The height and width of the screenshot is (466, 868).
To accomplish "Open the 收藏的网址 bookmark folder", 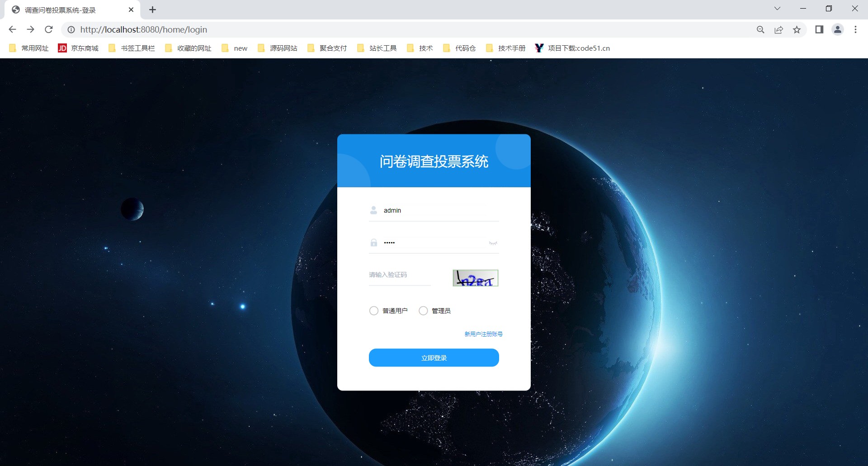I will coord(188,48).
